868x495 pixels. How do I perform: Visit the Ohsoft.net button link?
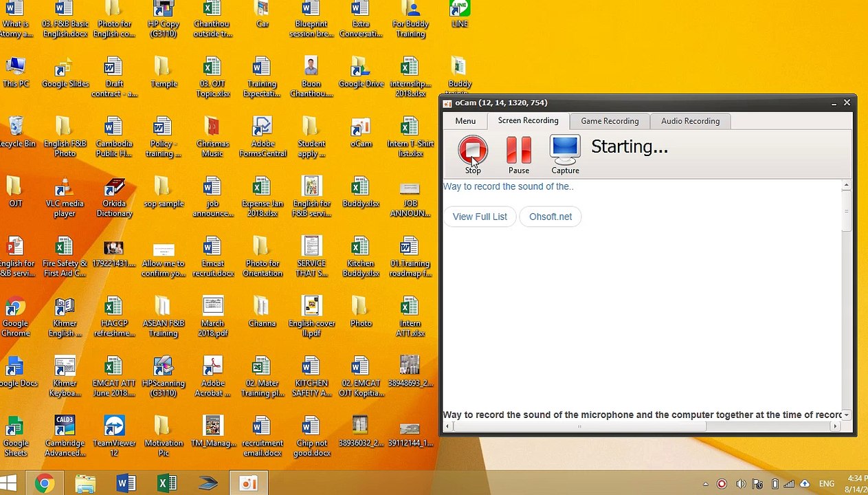tap(550, 217)
